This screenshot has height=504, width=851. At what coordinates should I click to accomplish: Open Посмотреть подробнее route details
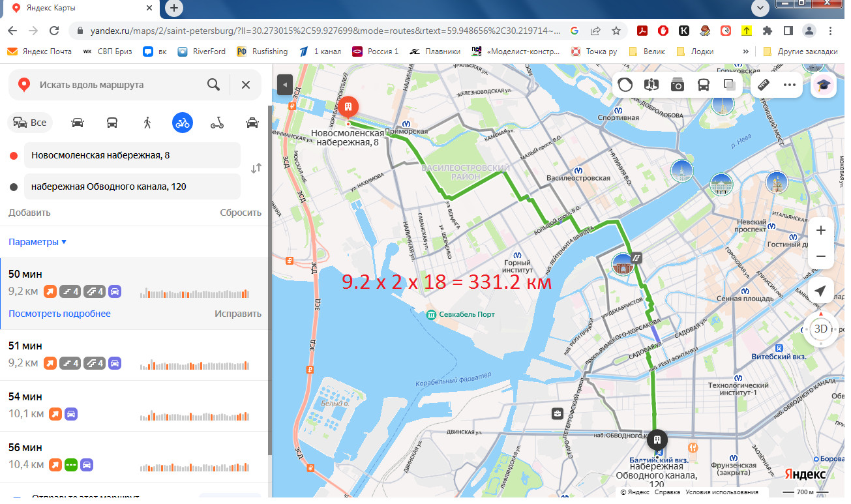pos(59,314)
